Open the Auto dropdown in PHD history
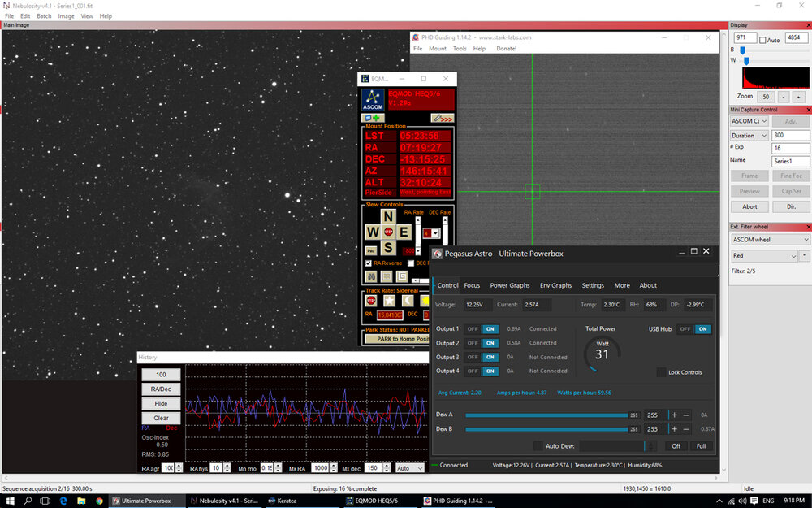This screenshot has width=812, height=508. (408, 468)
